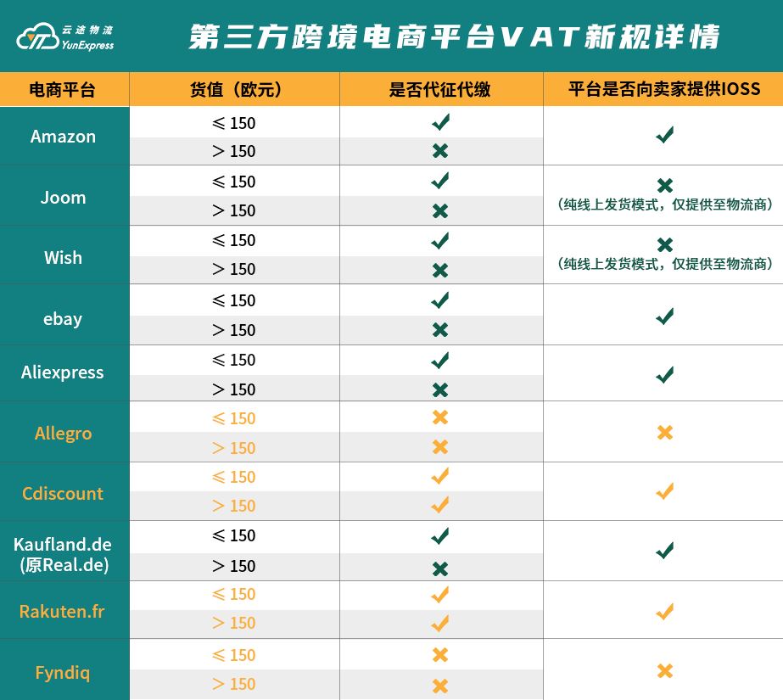This screenshot has width=783, height=700.
Task: Click the orange Cdiscount platform name
Action: tap(63, 493)
